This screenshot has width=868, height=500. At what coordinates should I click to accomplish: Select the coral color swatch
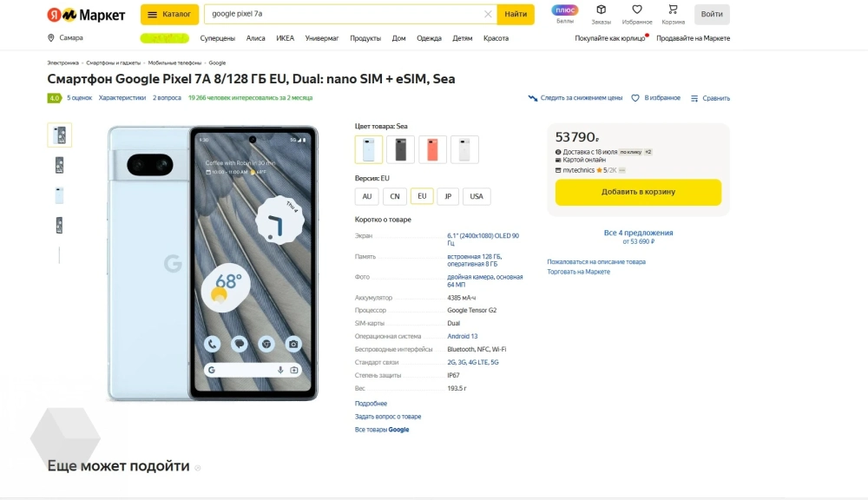432,149
